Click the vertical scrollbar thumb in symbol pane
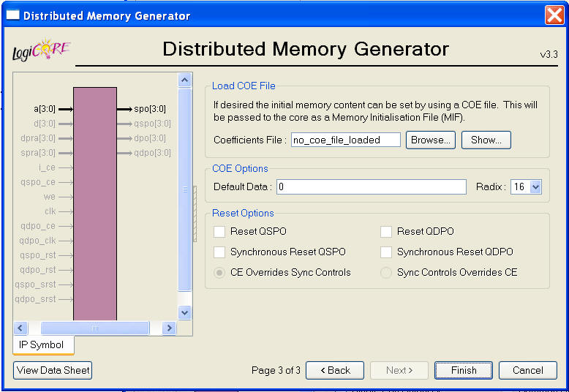Screen dimensions: 569x392 point(185,189)
